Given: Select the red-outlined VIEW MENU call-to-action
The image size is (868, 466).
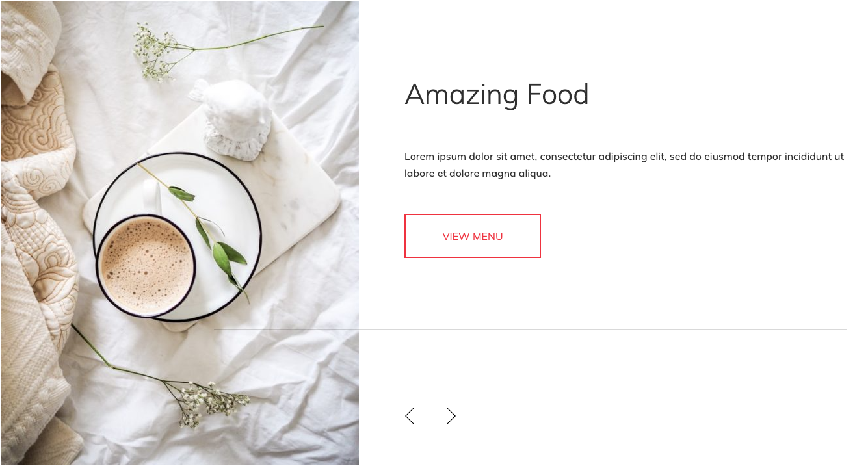Looking at the screenshot, I should [473, 236].
